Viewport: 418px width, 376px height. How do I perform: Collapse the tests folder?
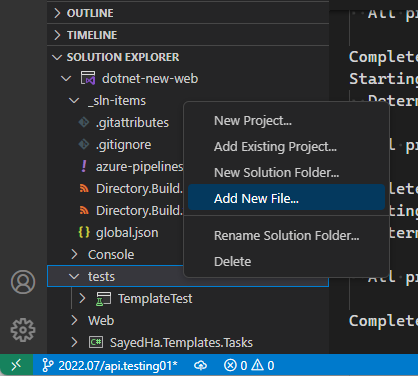(x=74, y=276)
